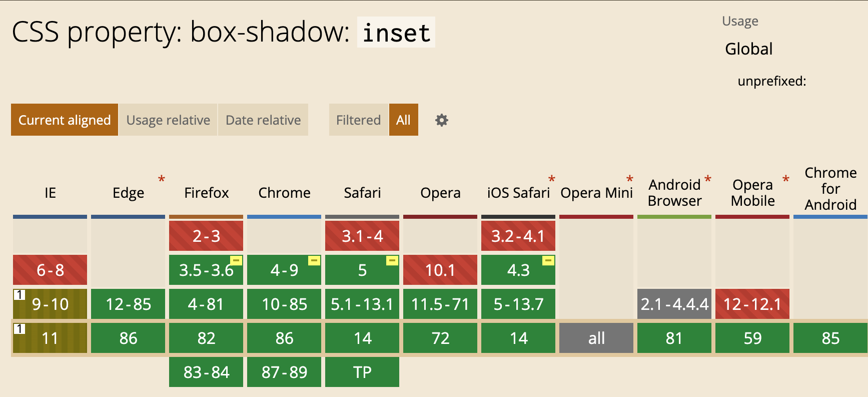Click yellow prefix flag on iOS Safari 4.3

click(x=548, y=260)
